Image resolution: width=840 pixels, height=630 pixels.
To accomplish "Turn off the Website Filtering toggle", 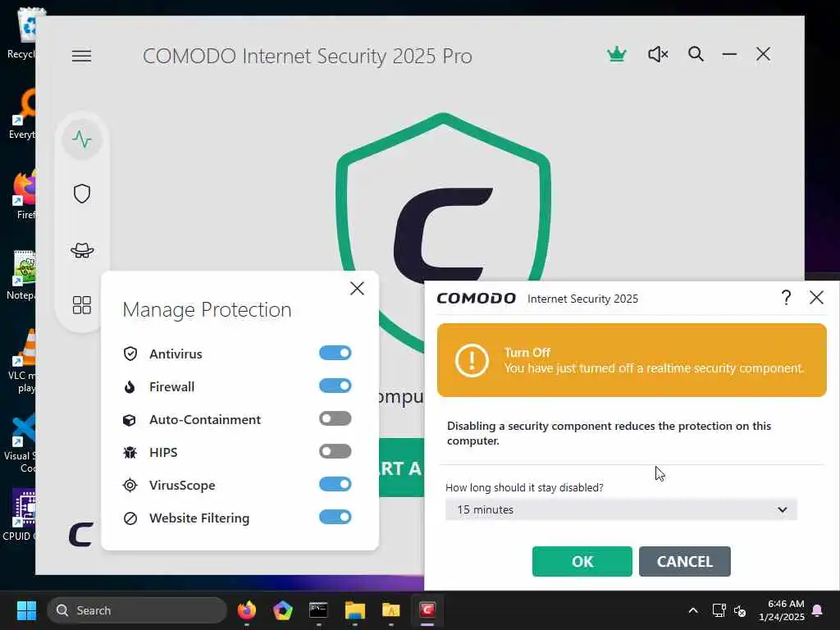I will tap(336, 517).
